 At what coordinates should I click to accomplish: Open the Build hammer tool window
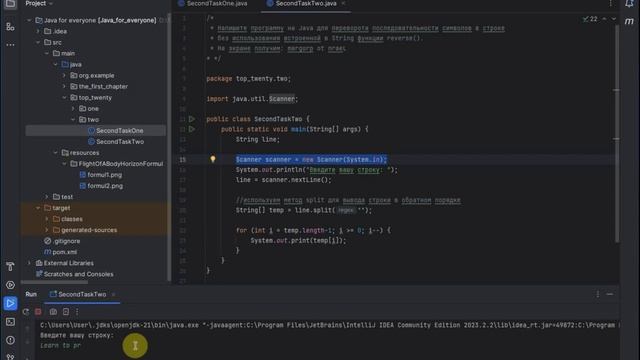[x=10, y=267]
